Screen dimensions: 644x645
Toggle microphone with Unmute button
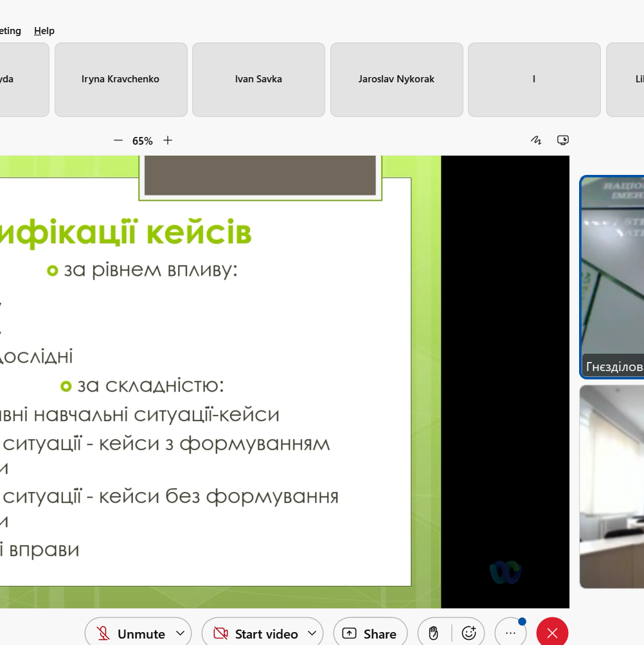point(130,633)
